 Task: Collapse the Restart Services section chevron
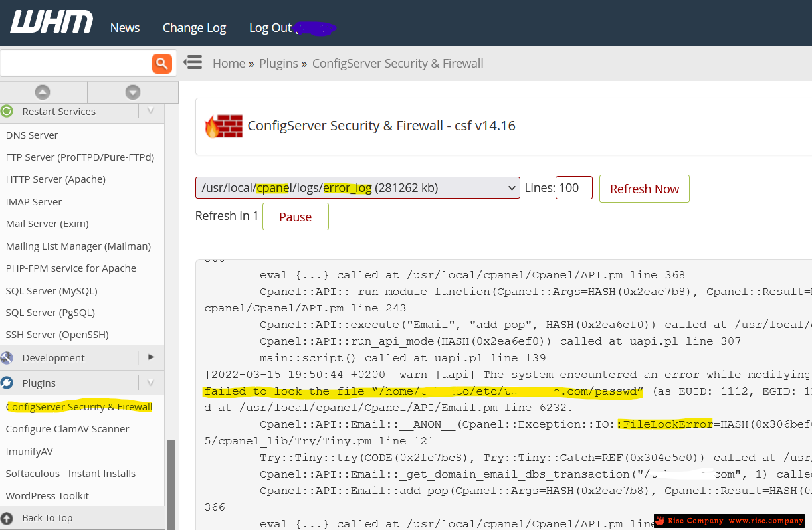pos(151,110)
